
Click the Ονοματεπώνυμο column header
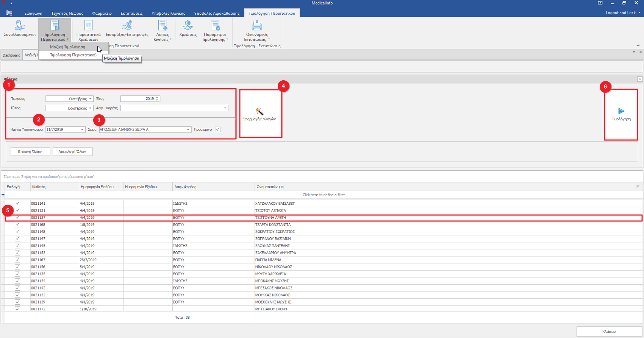click(x=270, y=187)
